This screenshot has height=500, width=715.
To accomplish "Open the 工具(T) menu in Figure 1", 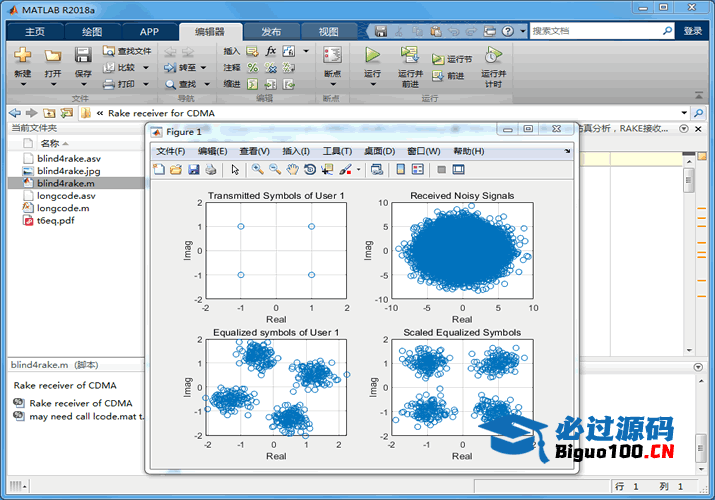I will (x=337, y=151).
